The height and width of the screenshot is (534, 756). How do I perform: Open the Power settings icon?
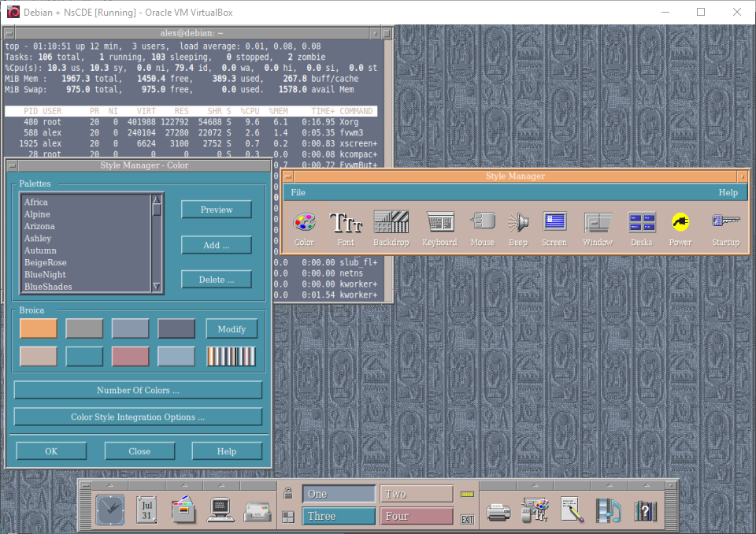click(x=680, y=223)
